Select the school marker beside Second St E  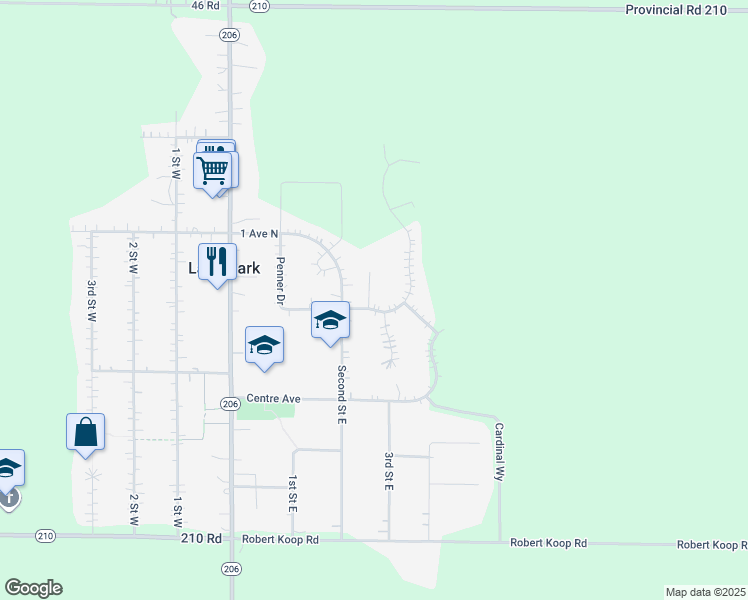(330, 321)
